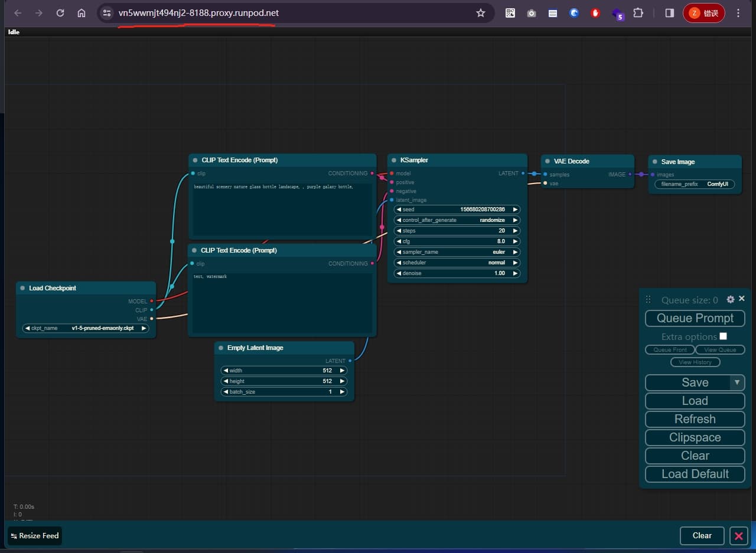The height and width of the screenshot is (553, 756).
Task: Click Load Checkpoint VAE output port
Action: pyautogui.click(x=152, y=319)
